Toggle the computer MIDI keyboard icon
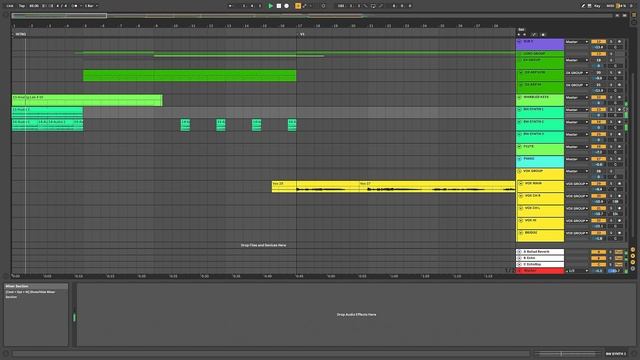This screenshot has width=640, height=360. 589,6
